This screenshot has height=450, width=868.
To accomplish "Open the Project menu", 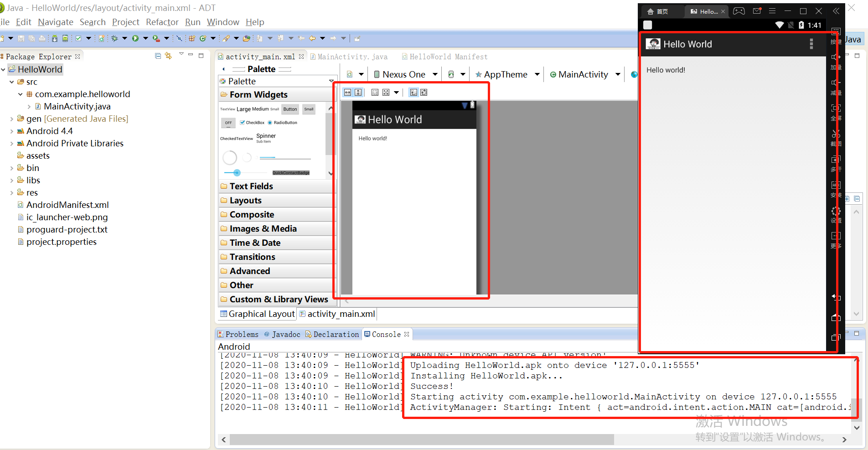I will click(126, 22).
